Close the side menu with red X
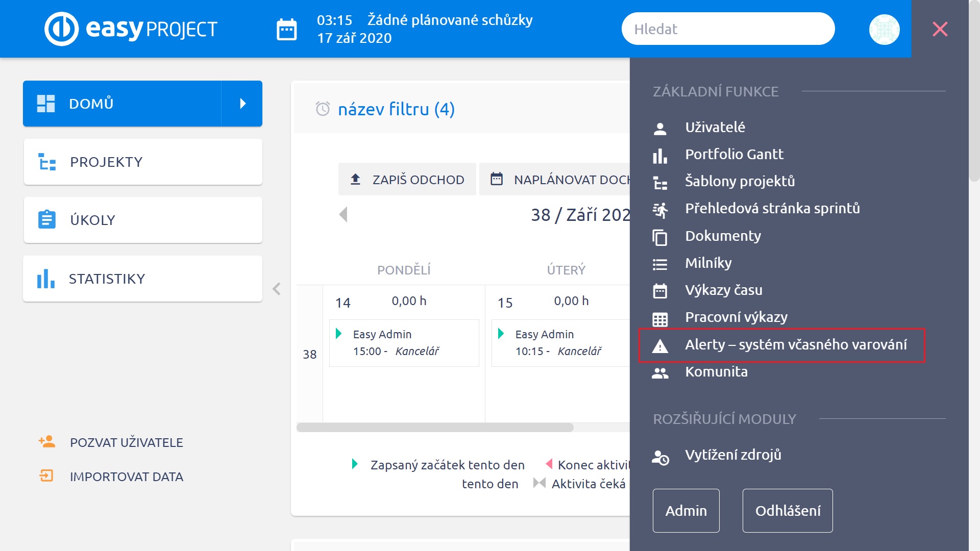980x551 pixels. coord(940,29)
